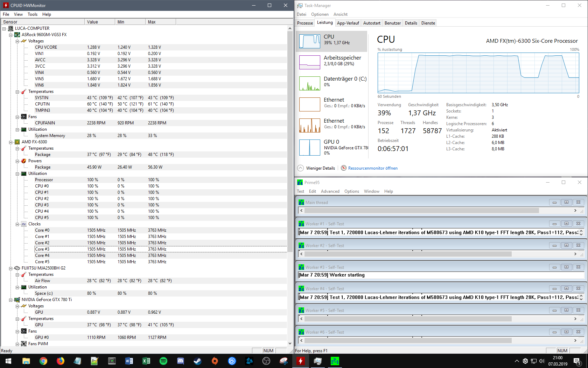Click the Value column header in HWMonitor
The image size is (588, 368).
(100, 22)
